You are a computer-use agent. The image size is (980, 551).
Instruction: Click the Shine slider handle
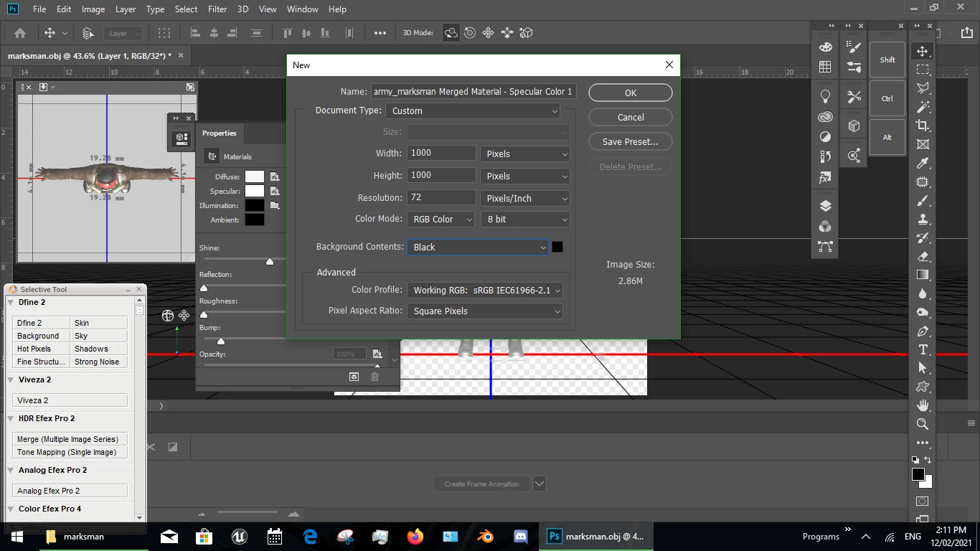[270, 262]
